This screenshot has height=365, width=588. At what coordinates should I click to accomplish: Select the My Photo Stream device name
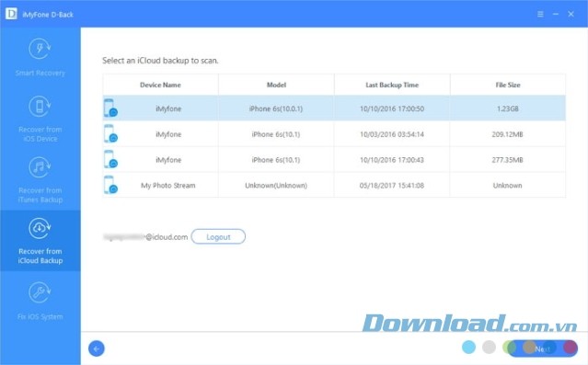(x=168, y=186)
